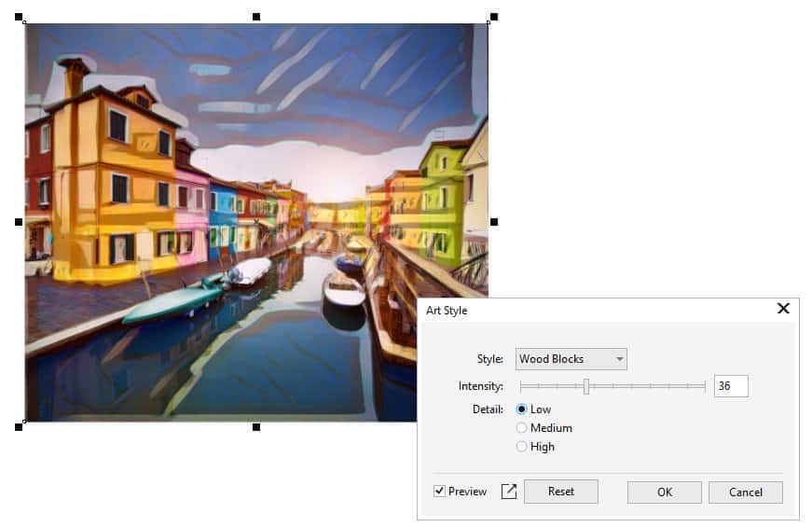Click the Reset button
This screenshot has width=812, height=527.
(x=561, y=492)
